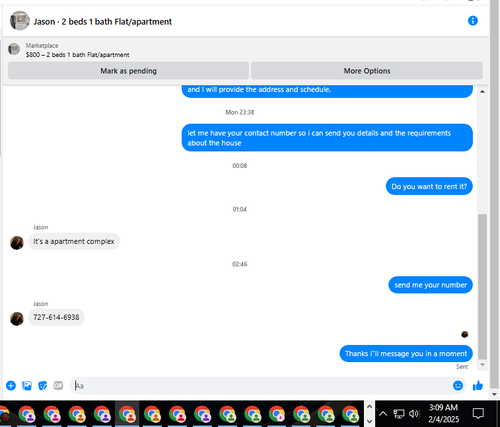500x427 pixels.
Task: Click the message "and I will provide the address and schedule."
Action: click(x=327, y=91)
